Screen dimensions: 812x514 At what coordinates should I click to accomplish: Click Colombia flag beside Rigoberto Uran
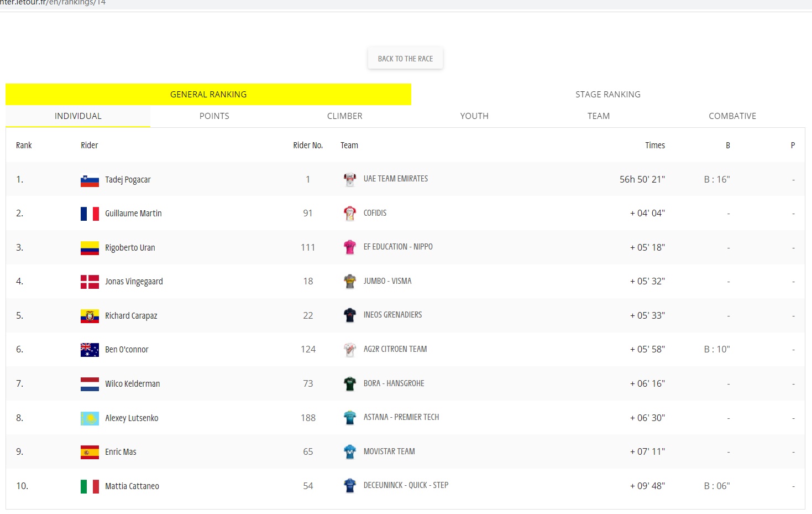click(x=90, y=248)
